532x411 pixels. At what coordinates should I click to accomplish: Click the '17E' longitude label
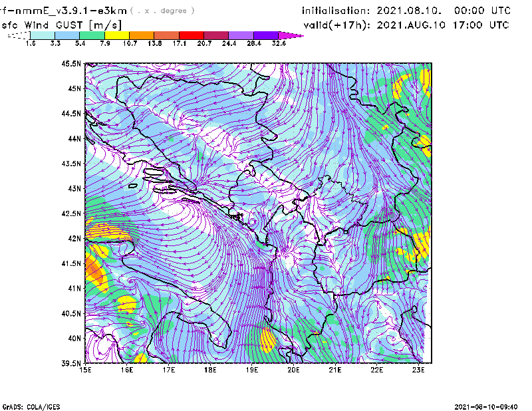(169, 370)
